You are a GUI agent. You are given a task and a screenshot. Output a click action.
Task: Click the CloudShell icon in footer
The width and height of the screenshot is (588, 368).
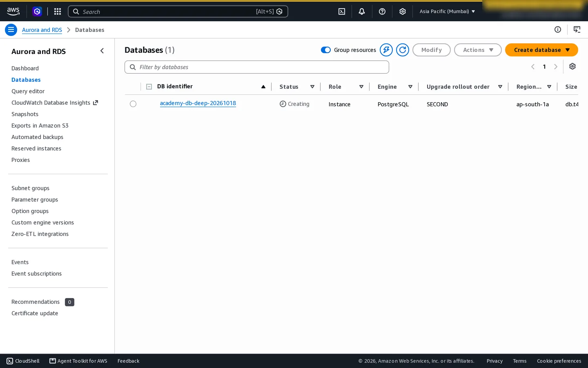[10, 361]
